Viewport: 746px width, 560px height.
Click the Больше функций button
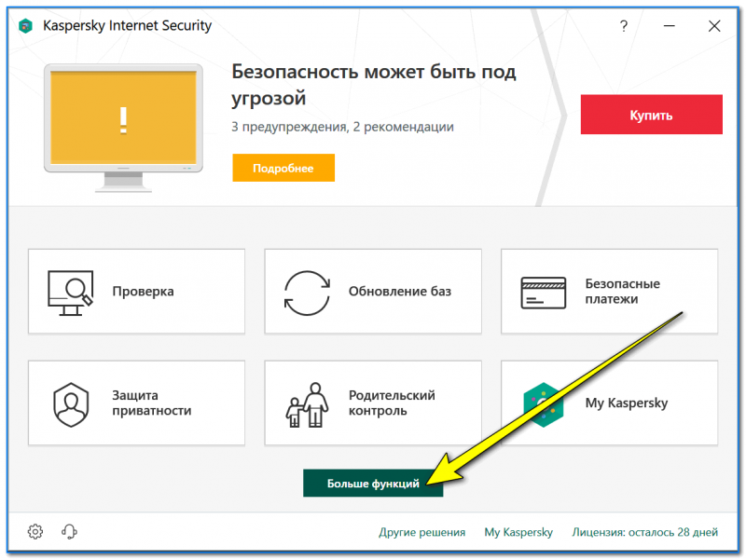tap(373, 483)
